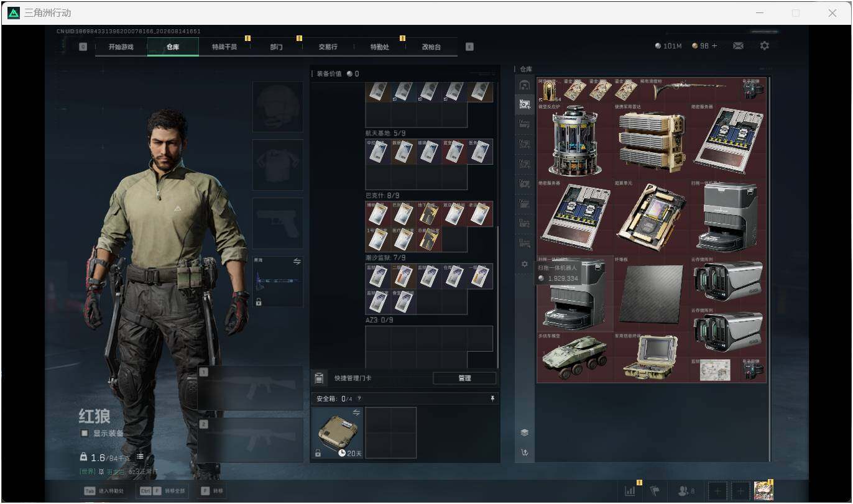Open the 部门 tab

coord(277,47)
